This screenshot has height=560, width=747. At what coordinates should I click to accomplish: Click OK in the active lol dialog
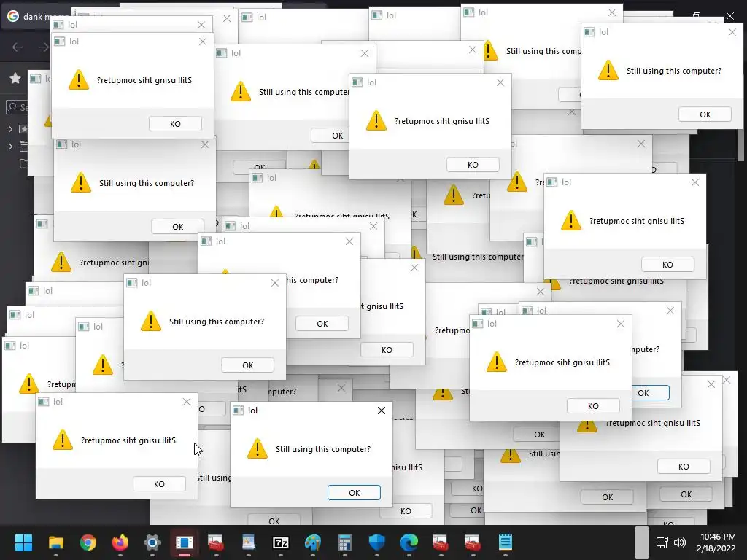click(354, 493)
